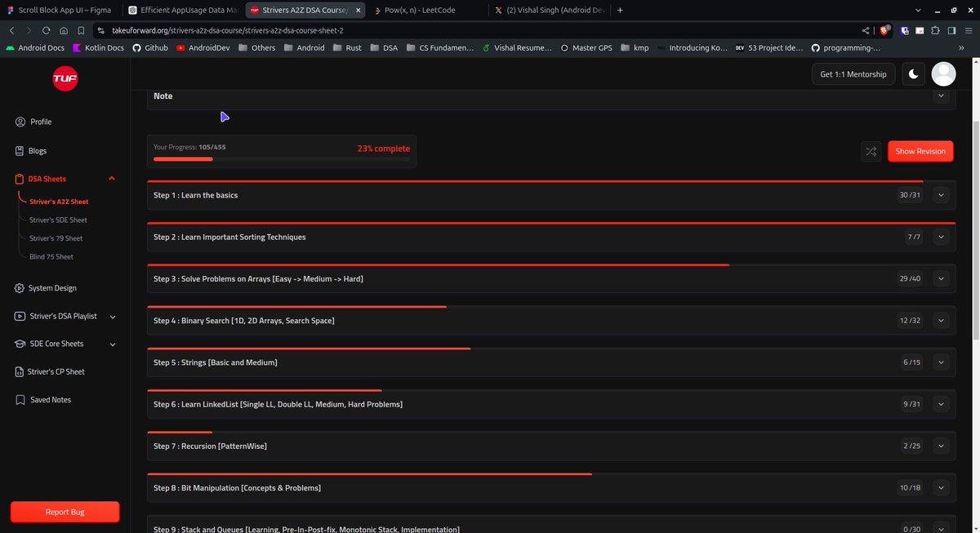Image resolution: width=980 pixels, height=533 pixels.
Task: Click the shuffle random problem icon
Action: point(871,151)
